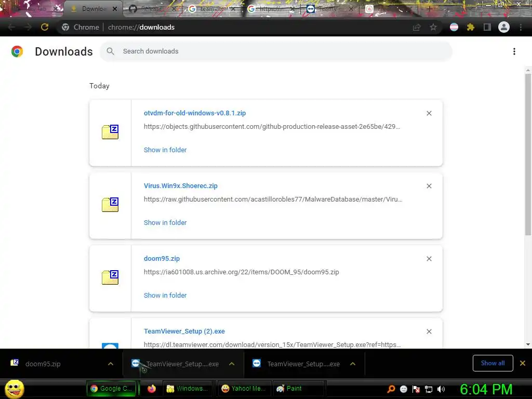Click the volume speaker tray icon
The width and height of the screenshot is (532, 399).
click(x=441, y=389)
